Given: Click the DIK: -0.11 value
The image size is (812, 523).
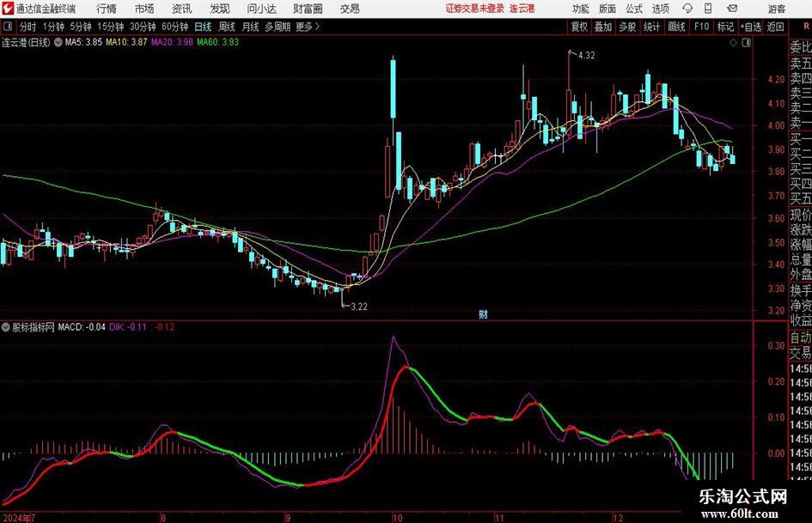Looking at the screenshot, I should pyautogui.click(x=128, y=327).
